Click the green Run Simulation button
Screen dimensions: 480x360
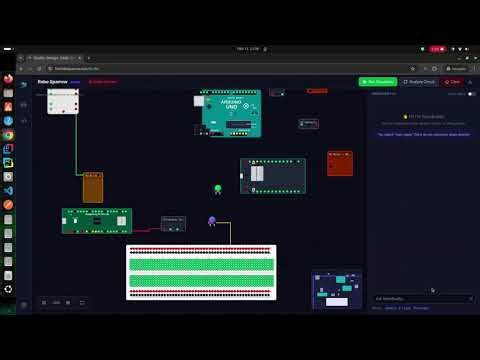pyautogui.click(x=378, y=82)
